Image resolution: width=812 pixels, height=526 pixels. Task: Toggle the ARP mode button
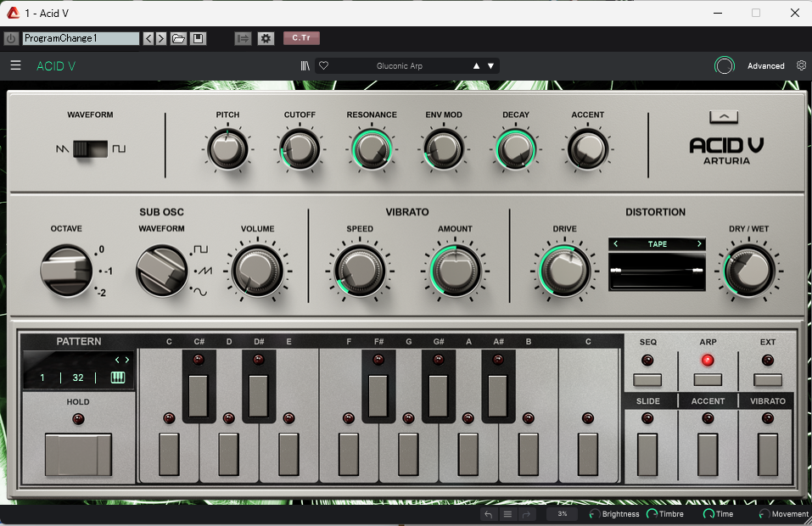(x=708, y=380)
